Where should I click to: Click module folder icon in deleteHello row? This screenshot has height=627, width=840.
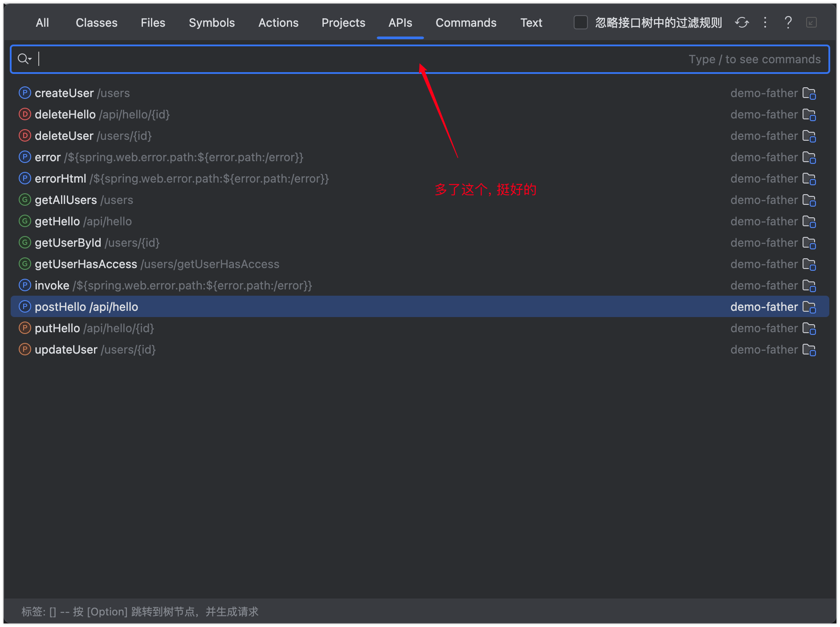point(809,115)
